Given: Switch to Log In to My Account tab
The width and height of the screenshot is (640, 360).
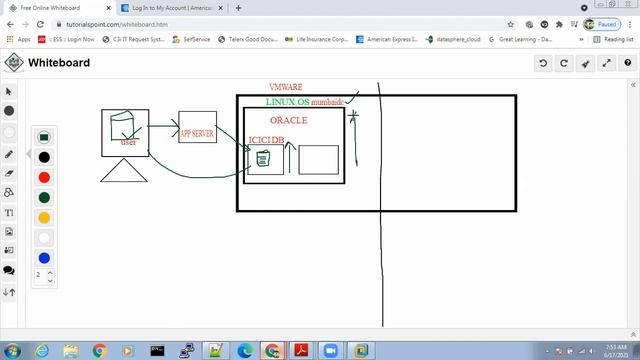Looking at the screenshot, I should coord(172,8).
